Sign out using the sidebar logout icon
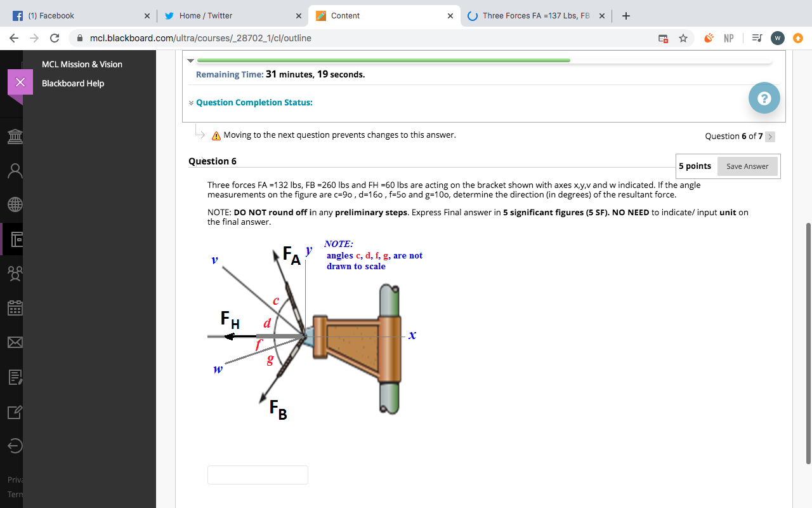Image resolution: width=812 pixels, height=508 pixels. [x=14, y=446]
